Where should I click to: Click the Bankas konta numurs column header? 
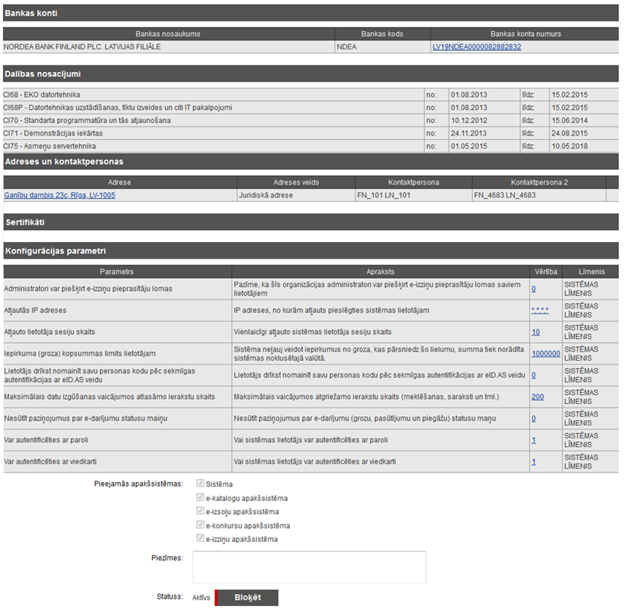[518, 34]
